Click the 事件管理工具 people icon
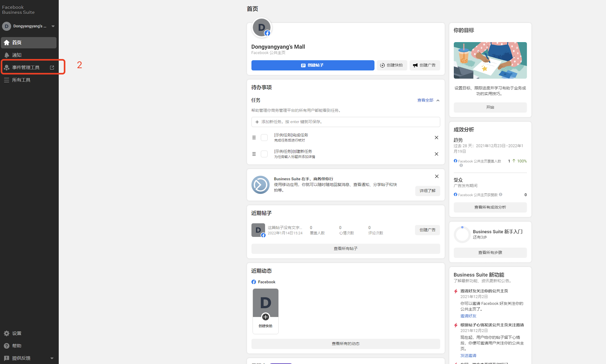Image resolution: width=606 pixels, height=364 pixels. tap(7, 67)
